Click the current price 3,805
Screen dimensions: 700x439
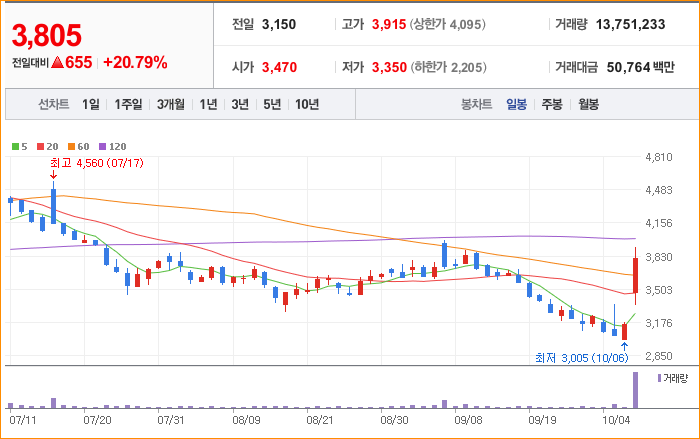[x=47, y=35]
